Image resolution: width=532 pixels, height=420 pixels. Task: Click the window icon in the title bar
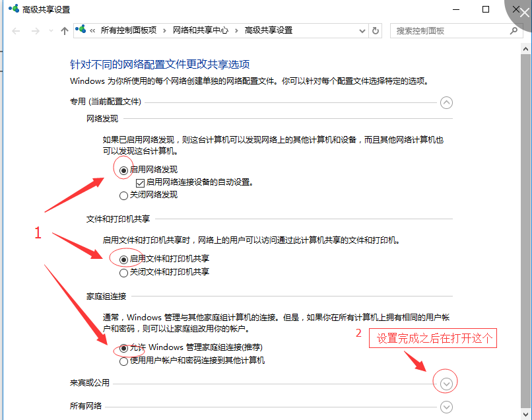click(14, 9)
